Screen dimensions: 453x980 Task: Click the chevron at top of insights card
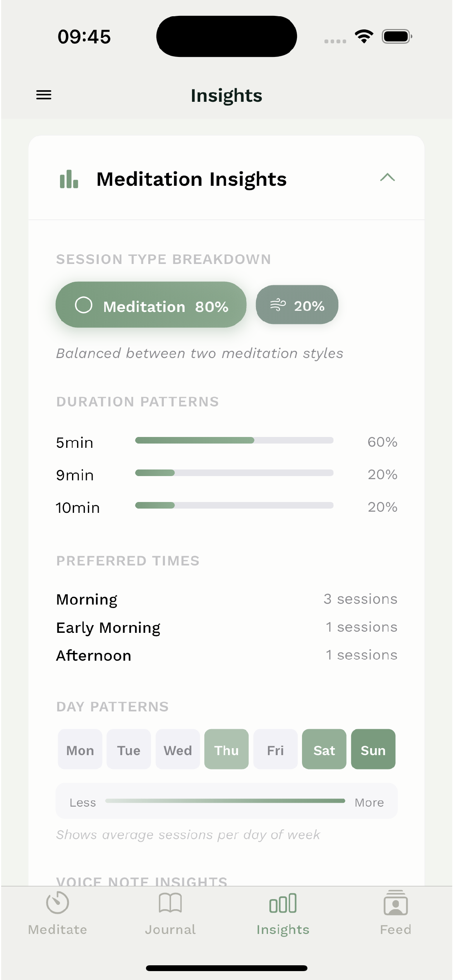coord(388,178)
